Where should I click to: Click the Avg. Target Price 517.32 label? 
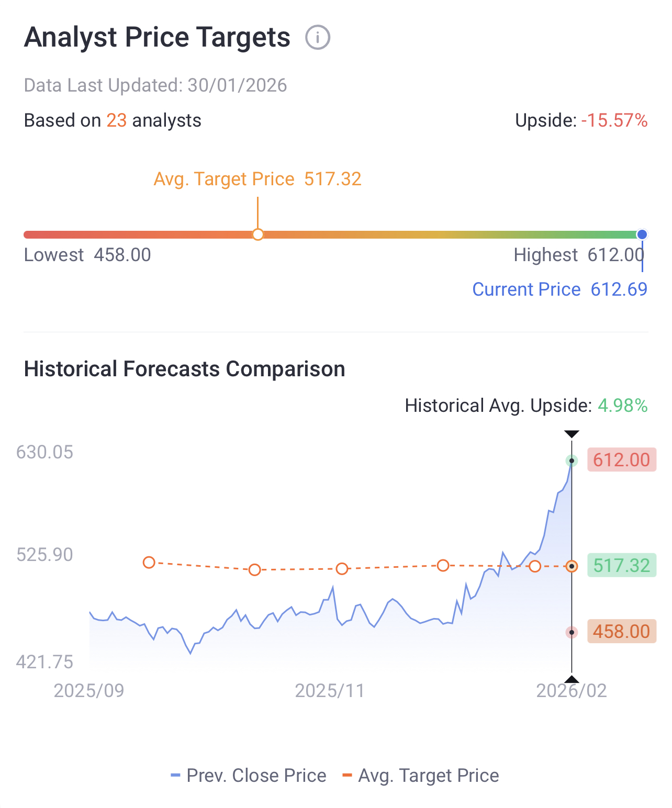click(x=257, y=179)
